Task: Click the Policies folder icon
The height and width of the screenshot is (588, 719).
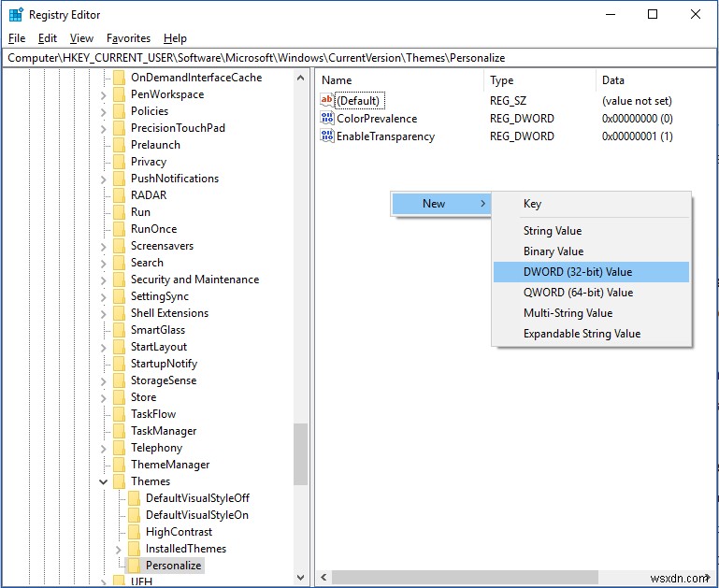Action: click(x=120, y=111)
